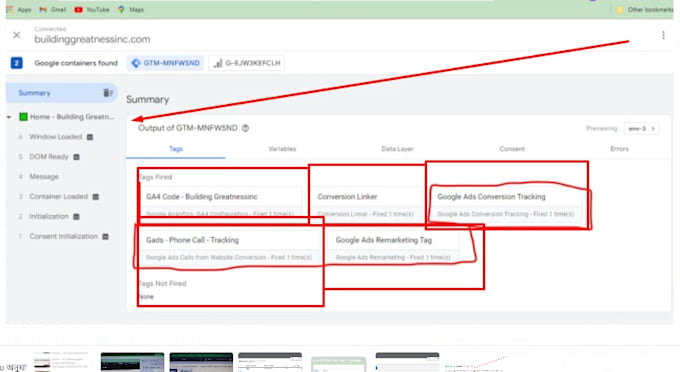Open the Gmail bookmark
The image size is (680, 372).
(x=52, y=10)
